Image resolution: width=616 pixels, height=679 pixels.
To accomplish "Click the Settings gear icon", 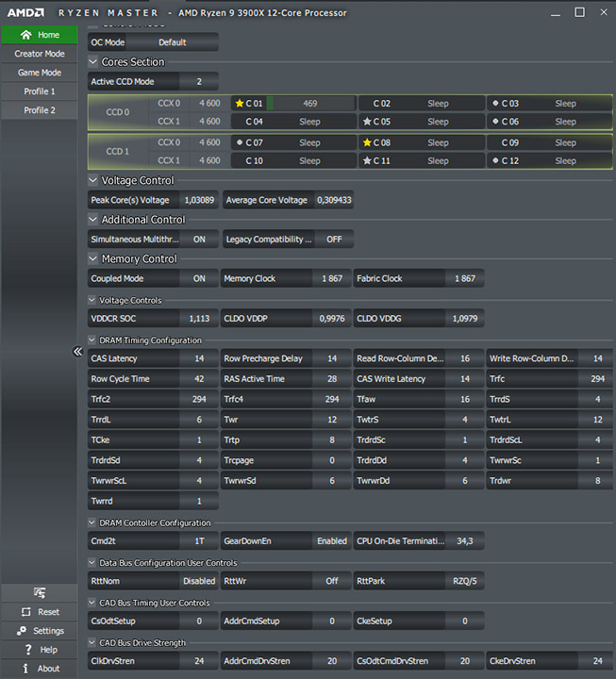I will click(22, 631).
